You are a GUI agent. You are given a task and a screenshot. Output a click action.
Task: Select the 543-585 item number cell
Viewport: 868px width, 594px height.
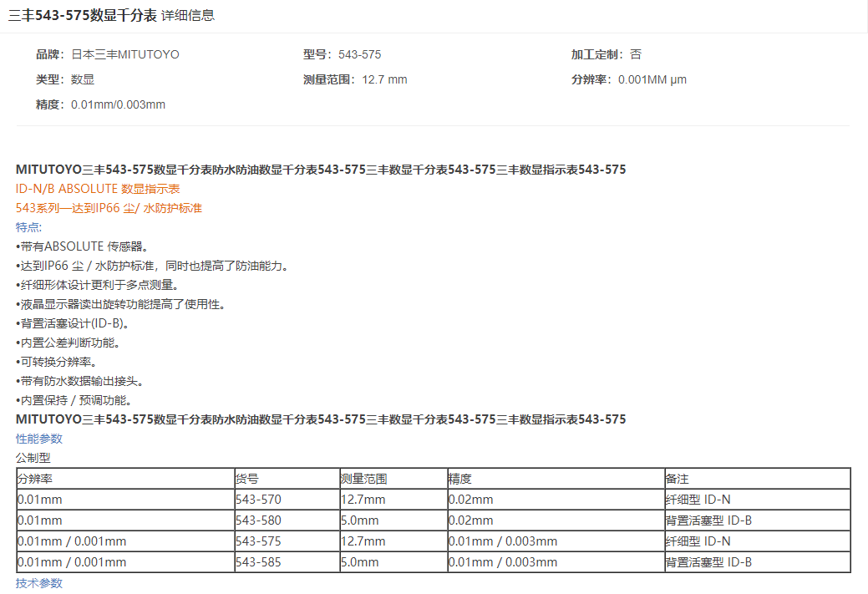258,562
